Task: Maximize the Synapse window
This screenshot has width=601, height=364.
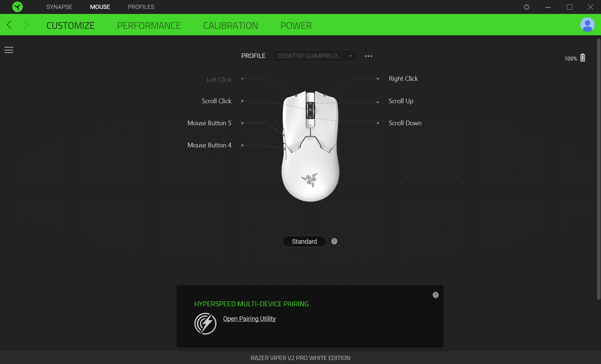Action: coord(569,7)
